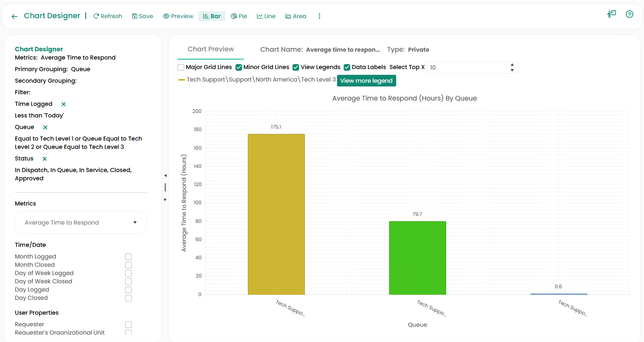Viewport: 644px width, 342px height.
Task: Open the help question mark icon
Action: pos(629,14)
